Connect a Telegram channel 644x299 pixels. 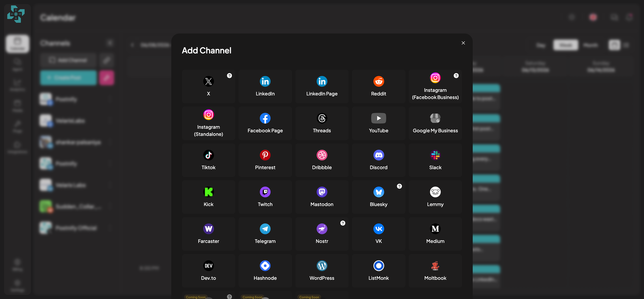click(x=265, y=234)
